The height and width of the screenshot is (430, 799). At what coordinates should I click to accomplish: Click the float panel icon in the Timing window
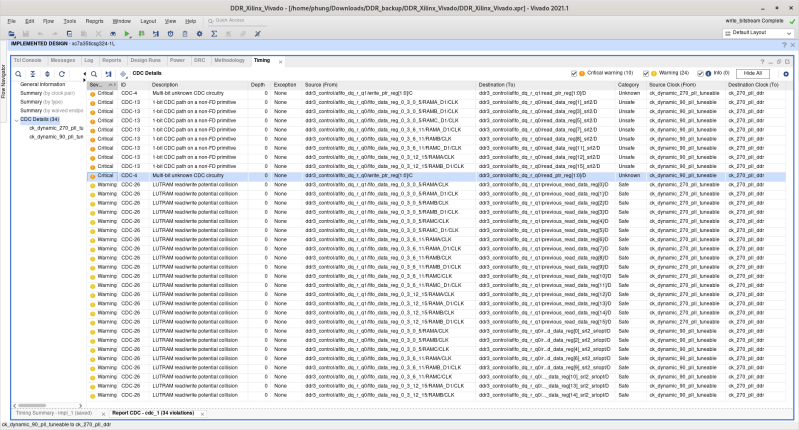click(x=779, y=62)
